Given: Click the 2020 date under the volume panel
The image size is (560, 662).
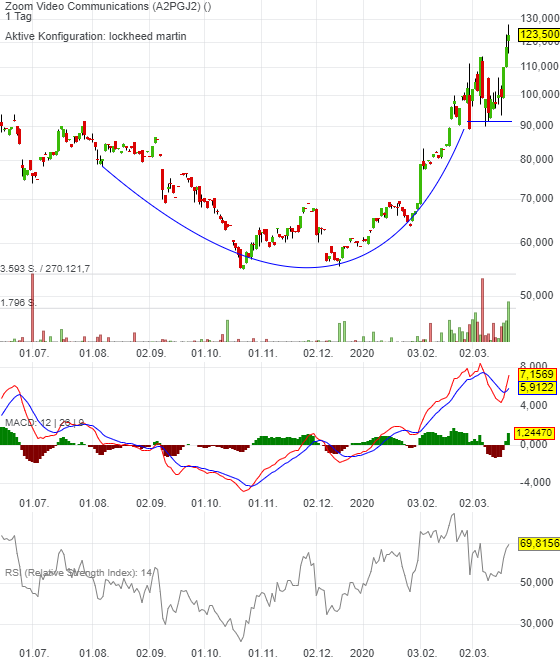Looking at the screenshot, I should pos(362,353).
